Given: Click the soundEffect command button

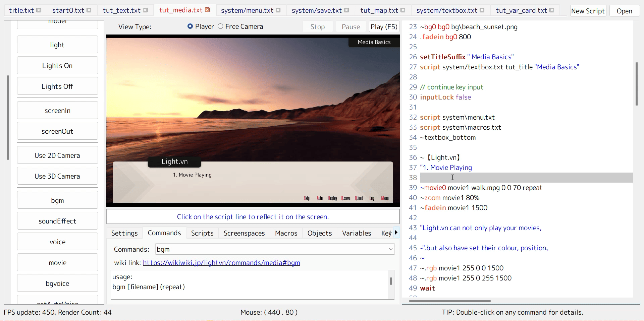Looking at the screenshot, I should [57, 221].
